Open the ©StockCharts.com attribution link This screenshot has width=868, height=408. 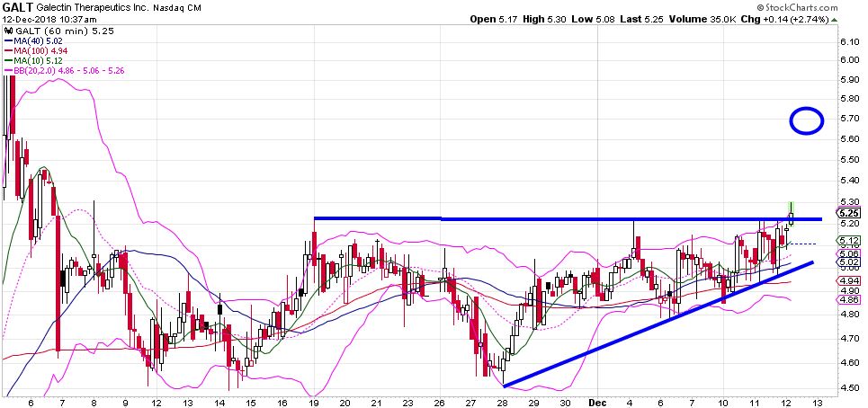click(797, 8)
